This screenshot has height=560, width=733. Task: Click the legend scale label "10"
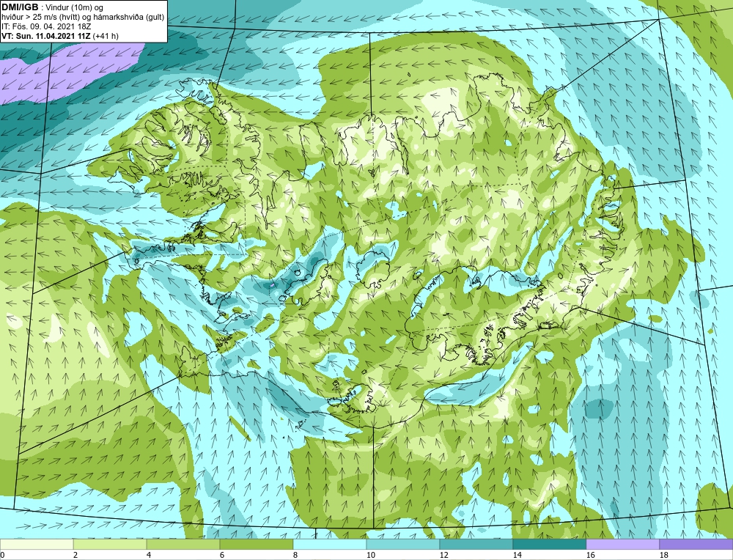coord(370,555)
